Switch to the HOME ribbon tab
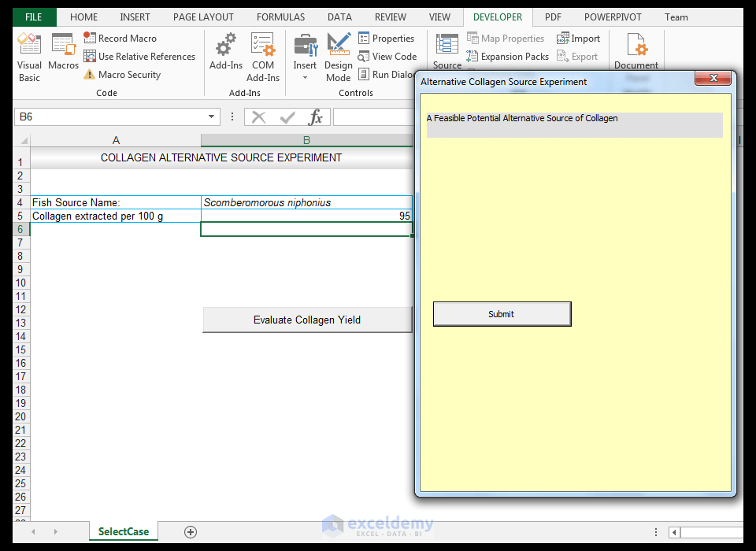The width and height of the screenshot is (756, 551). [83, 17]
